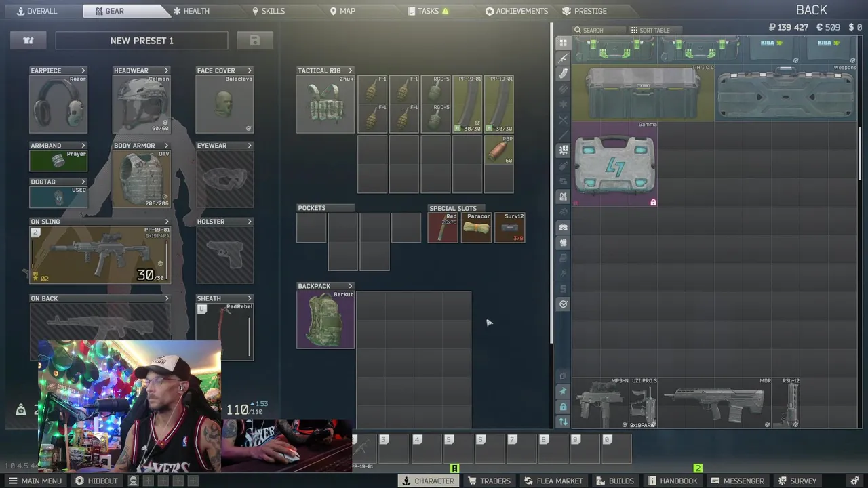Expand the Face Cover slot arrow
The image size is (868, 488).
coord(250,70)
